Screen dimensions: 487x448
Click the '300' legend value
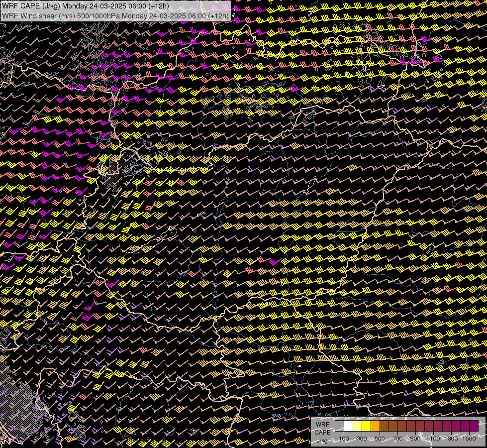point(362,439)
